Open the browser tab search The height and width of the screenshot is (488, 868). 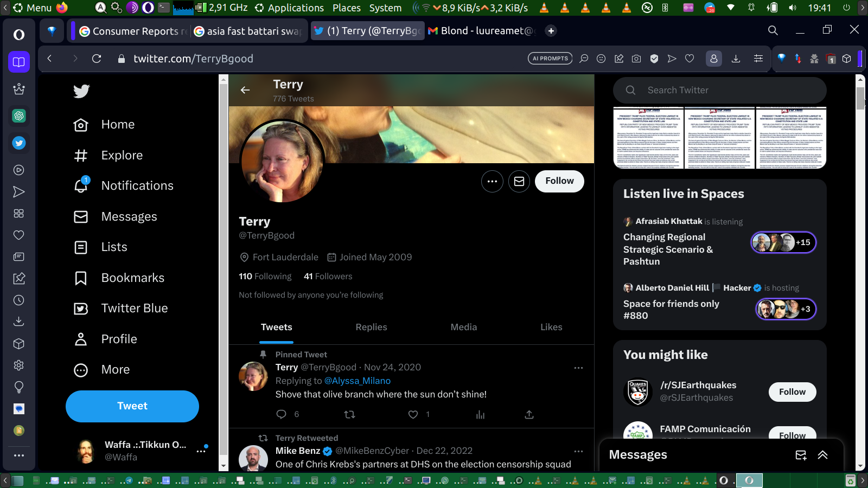[x=773, y=30]
